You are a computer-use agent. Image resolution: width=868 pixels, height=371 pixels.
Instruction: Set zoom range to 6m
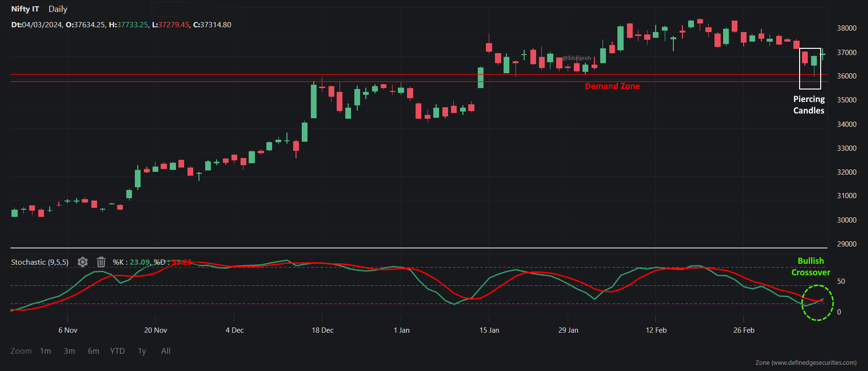tap(94, 351)
